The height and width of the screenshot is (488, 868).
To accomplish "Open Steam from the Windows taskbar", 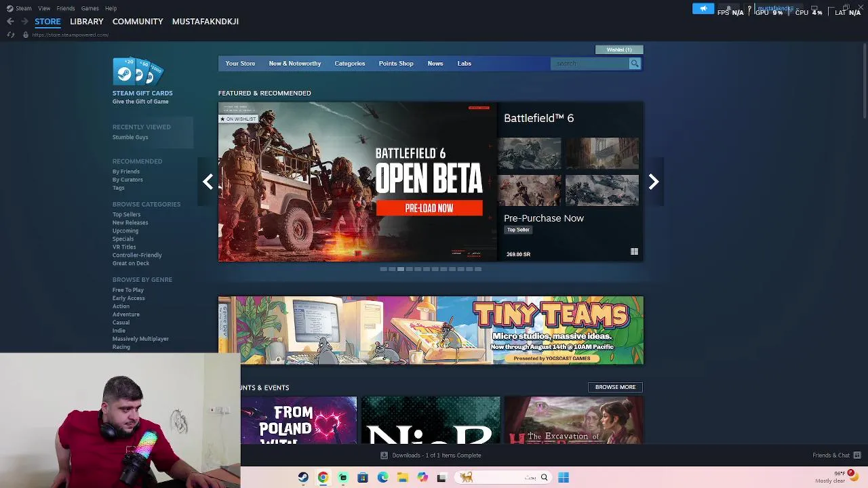I will click(x=303, y=478).
